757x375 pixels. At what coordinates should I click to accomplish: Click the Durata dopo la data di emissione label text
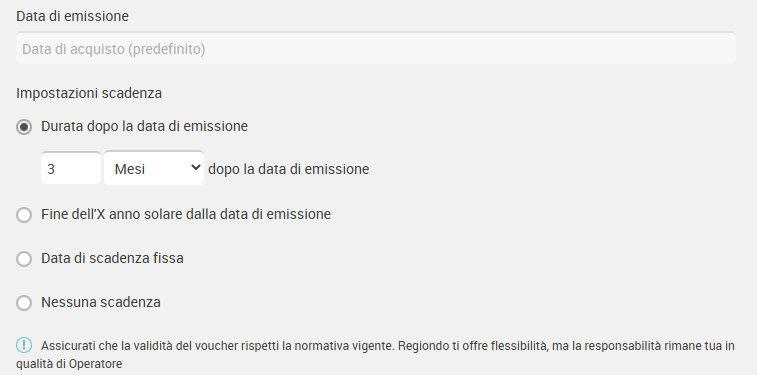click(144, 126)
